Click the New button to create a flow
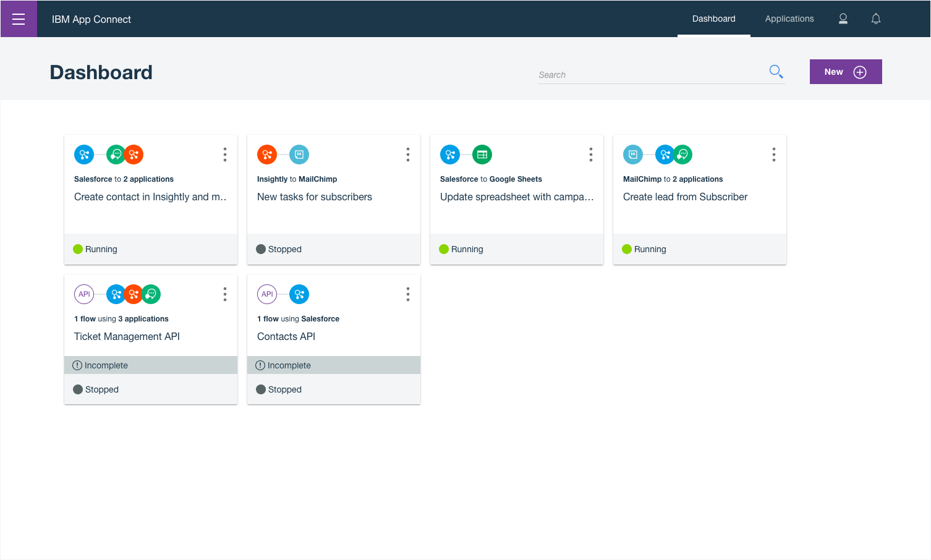The width and height of the screenshot is (931, 560). click(846, 71)
